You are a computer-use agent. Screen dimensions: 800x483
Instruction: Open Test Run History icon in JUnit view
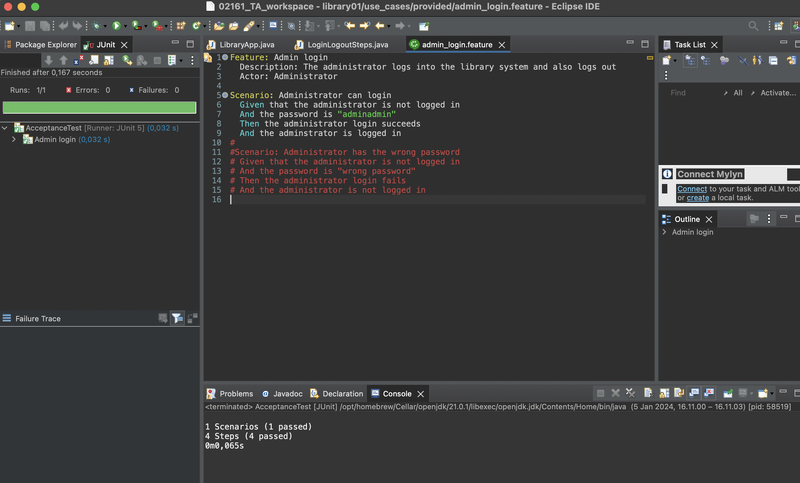tap(171, 60)
